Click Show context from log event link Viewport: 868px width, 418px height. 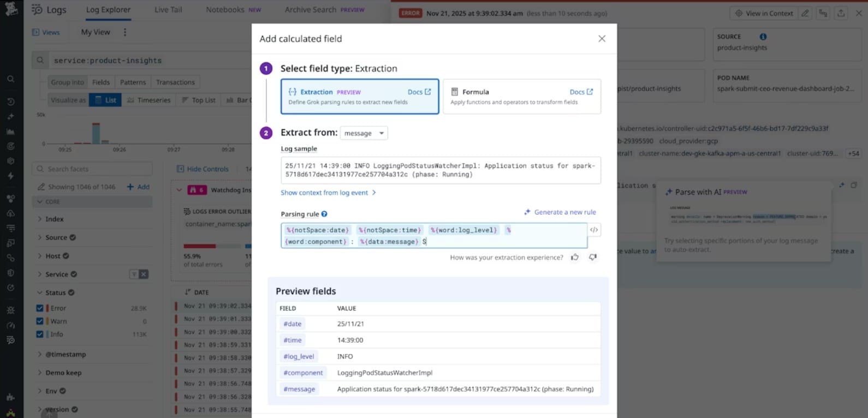click(328, 193)
